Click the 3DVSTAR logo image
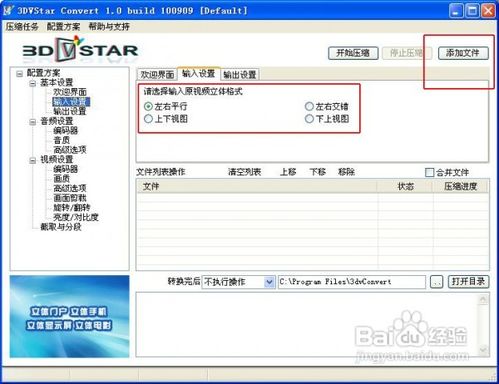 (x=80, y=50)
